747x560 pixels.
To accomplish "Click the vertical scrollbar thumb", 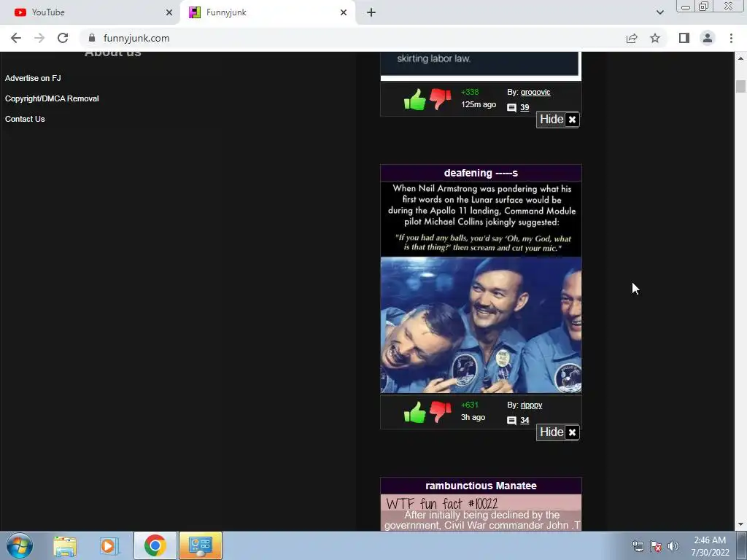I will [741, 86].
